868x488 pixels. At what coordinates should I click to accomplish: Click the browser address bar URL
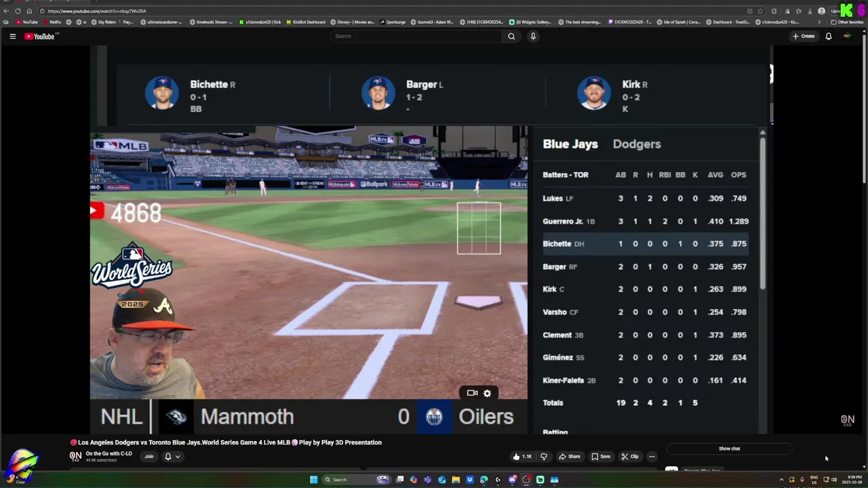click(96, 11)
